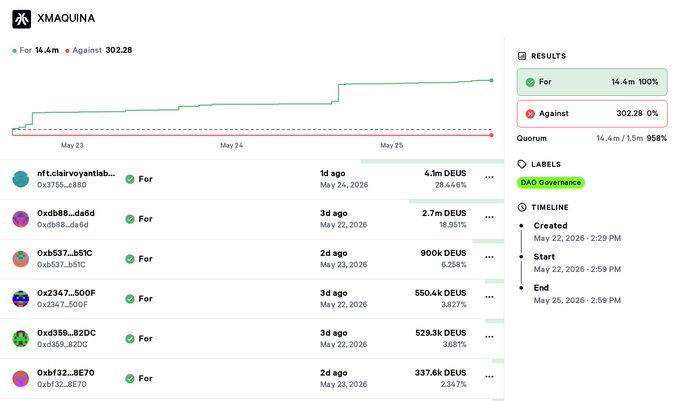
Task: Click the 2.7m DEUS vote amount
Action: [444, 213]
